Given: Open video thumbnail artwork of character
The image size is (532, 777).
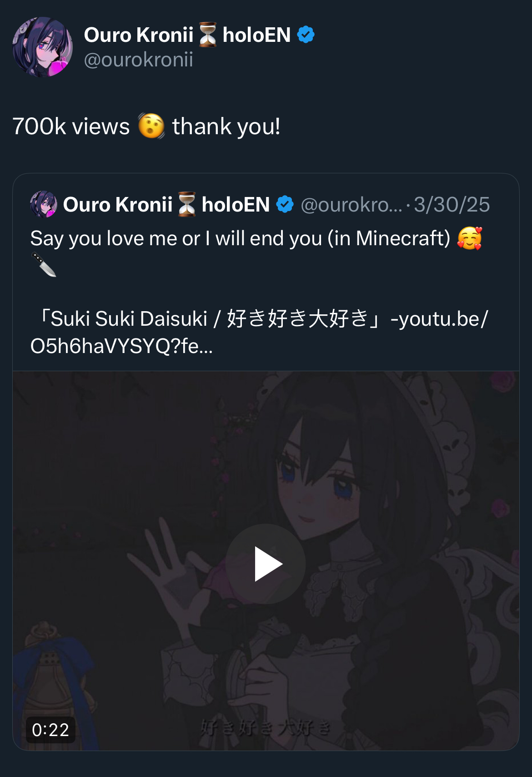Looking at the screenshot, I should (266, 561).
